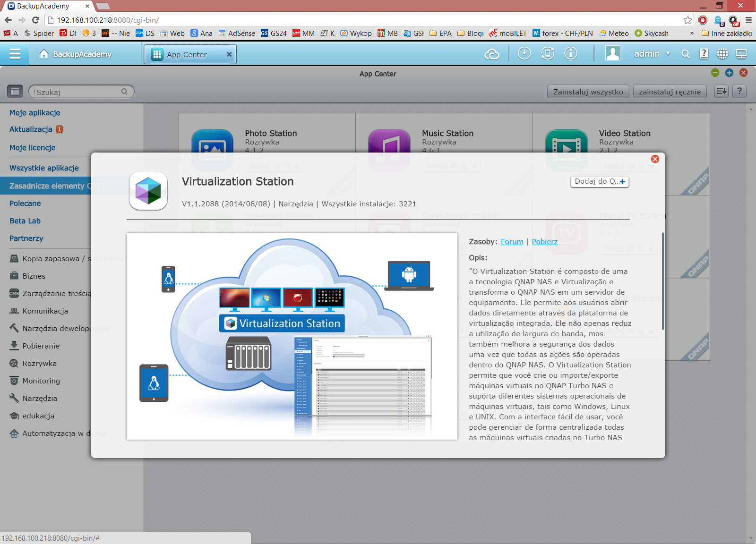756x544 pixels.
Task: Select Partnerzy category
Action: click(x=26, y=238)
